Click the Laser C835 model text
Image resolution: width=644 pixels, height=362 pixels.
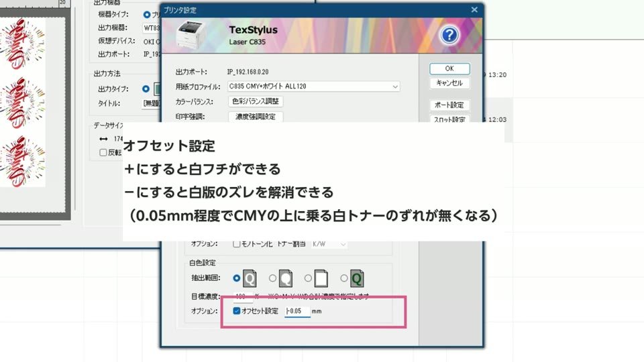(248, 42)
